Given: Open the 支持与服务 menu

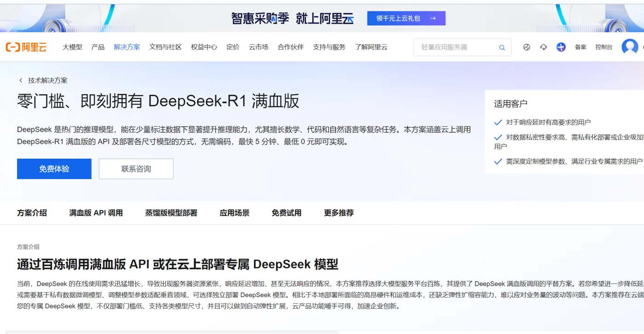Looking at the screenshot, I should (x=329, y=47).
